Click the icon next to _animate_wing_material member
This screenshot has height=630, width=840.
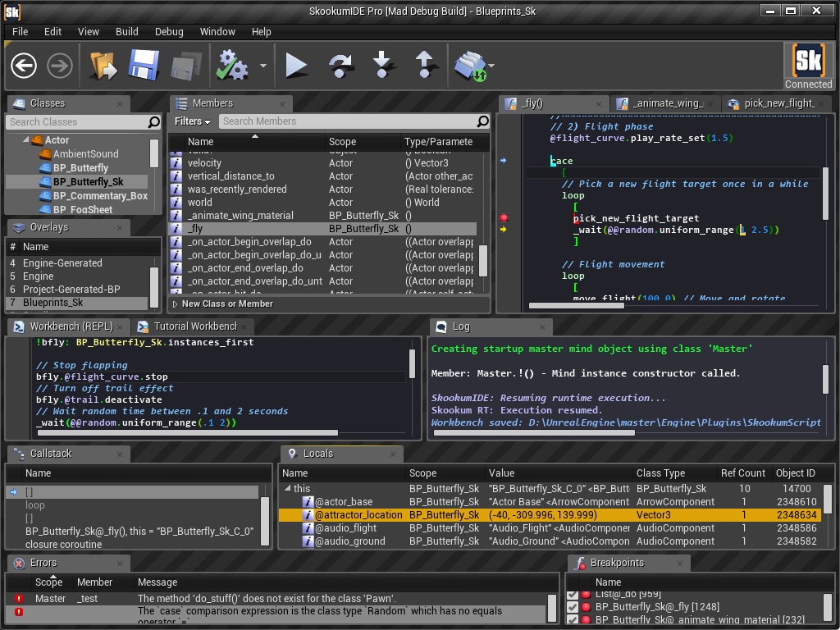coord(176,216)
